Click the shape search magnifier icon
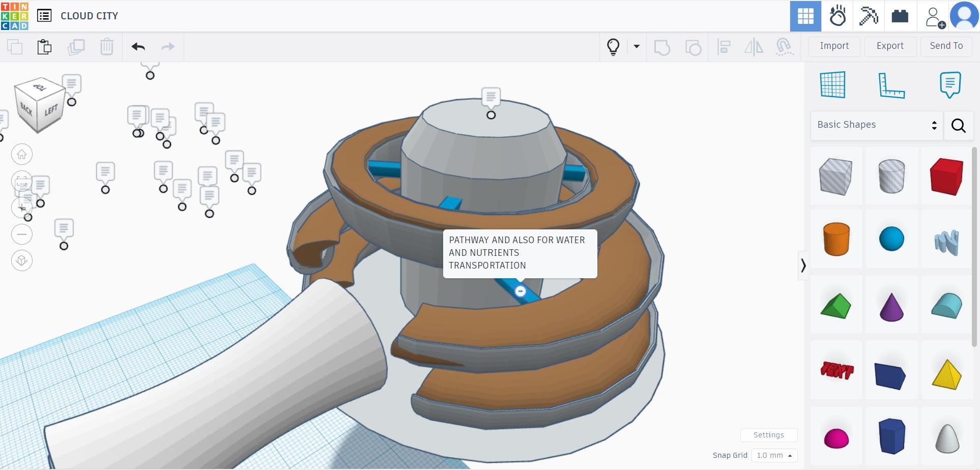 pyautogui.click(x=959, y=125)
